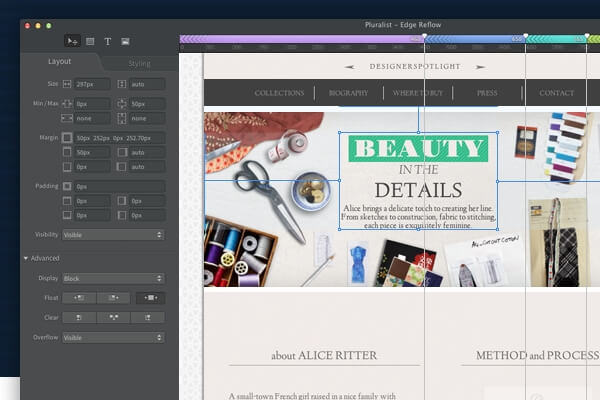Click the CONTACT navigation link
This screenshot has height=400, width=600.
(556, 93)
